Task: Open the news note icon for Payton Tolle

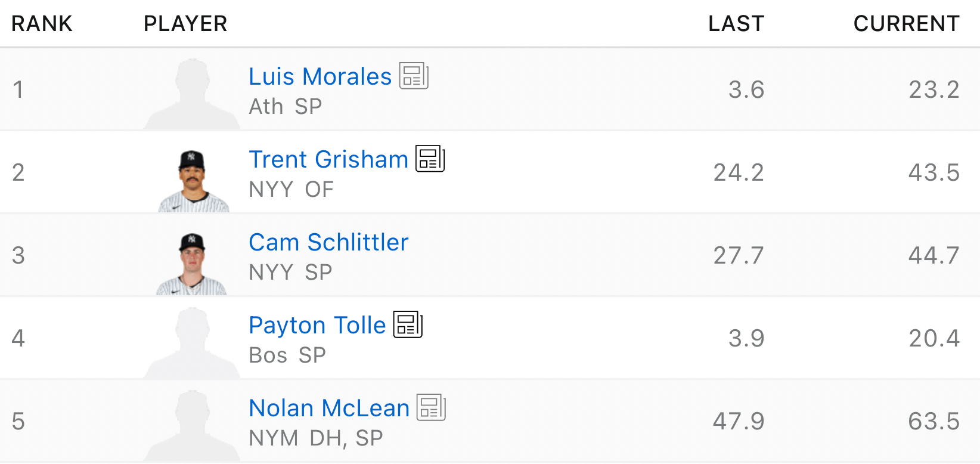Action: tap(408, 324)
